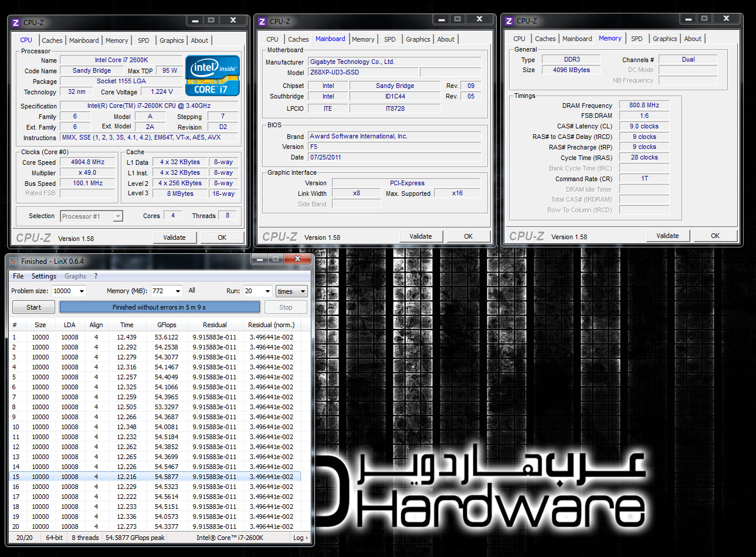Image resolution: width=756 pixels, height=557 pixels.
Task: Sort by Time column header
Action: [127, 325]
